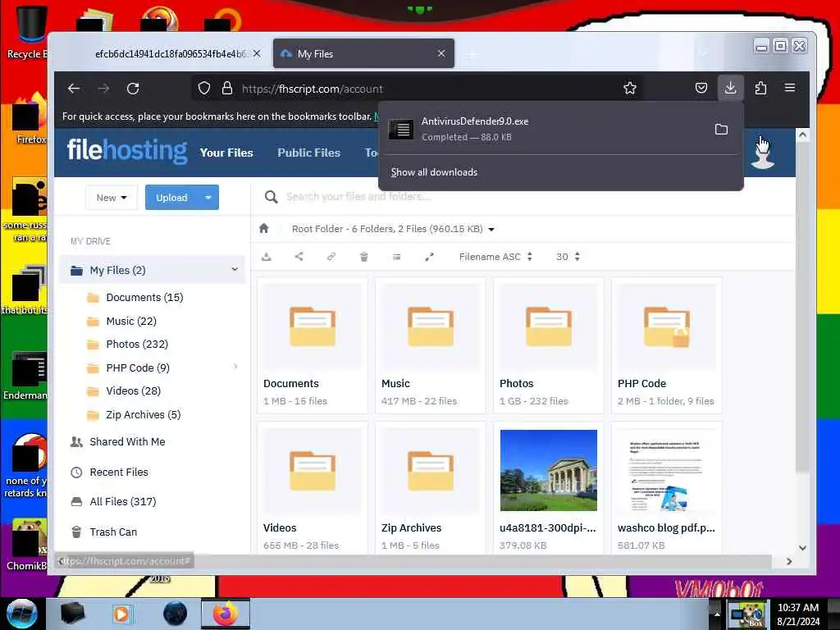
Task: Expand the Root Folder breadcrumb dropdown
Action: pos(491,230)
